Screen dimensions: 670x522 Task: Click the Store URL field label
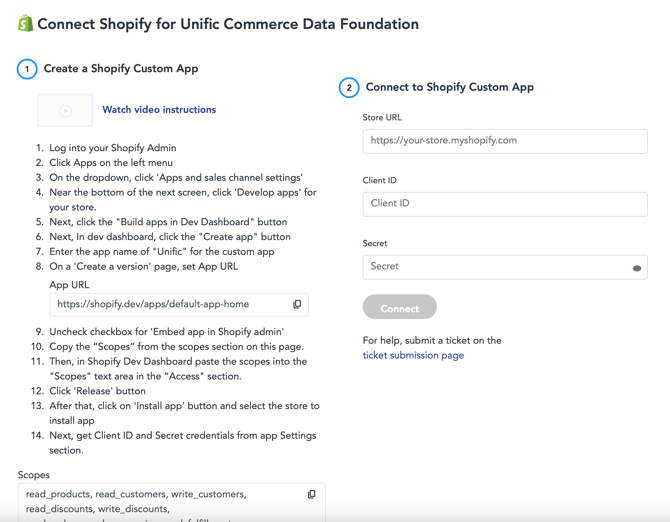382,117
